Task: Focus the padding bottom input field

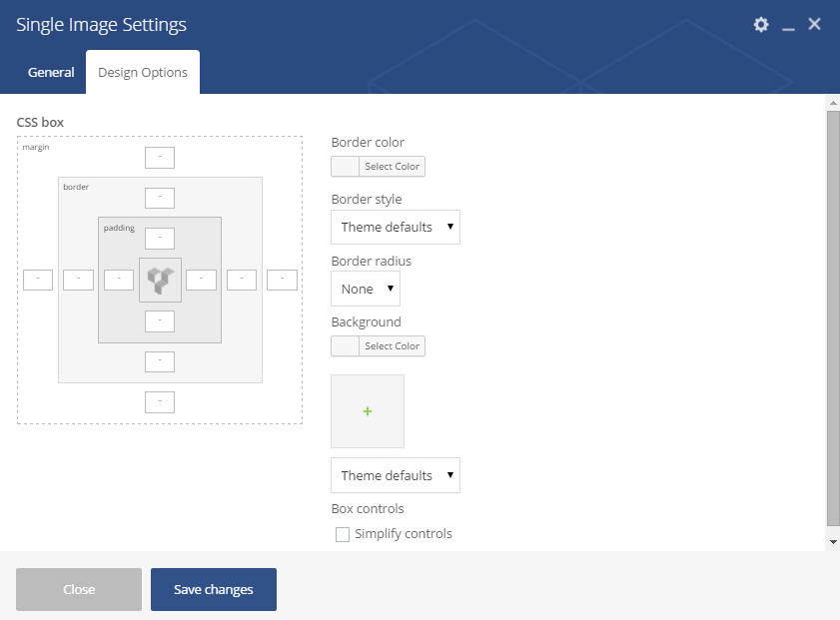Action: [x=160, y=320]
